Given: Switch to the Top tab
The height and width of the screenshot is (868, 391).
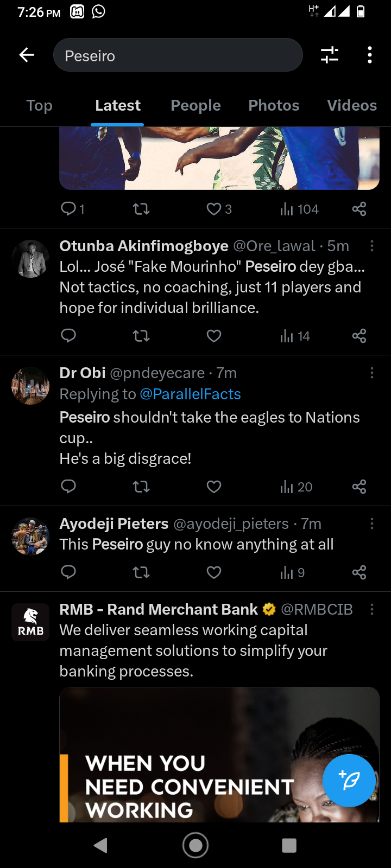Looking at the screenshot, I should click(39, 105).
